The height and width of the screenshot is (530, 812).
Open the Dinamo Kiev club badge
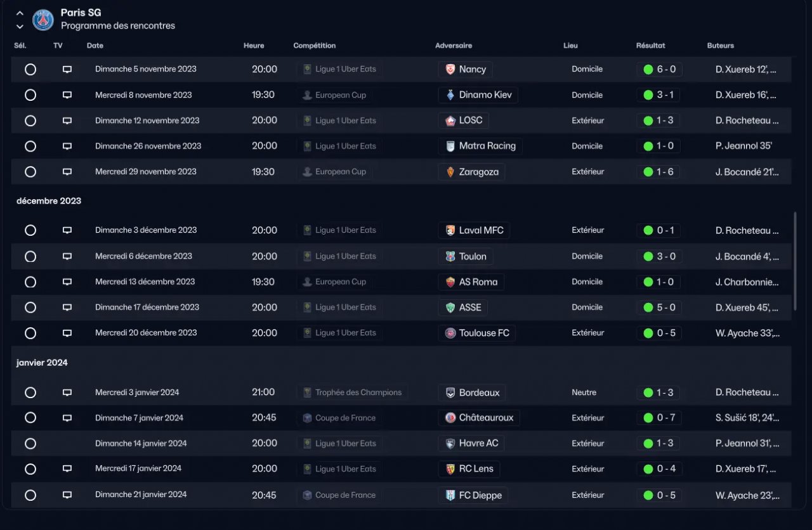pyautogui.click(x=450, y=95)
